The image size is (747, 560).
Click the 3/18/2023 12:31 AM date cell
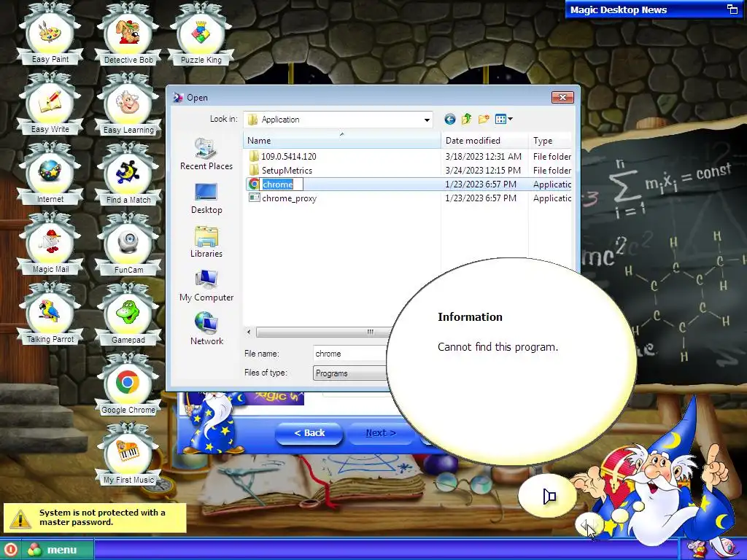[483, 156]
